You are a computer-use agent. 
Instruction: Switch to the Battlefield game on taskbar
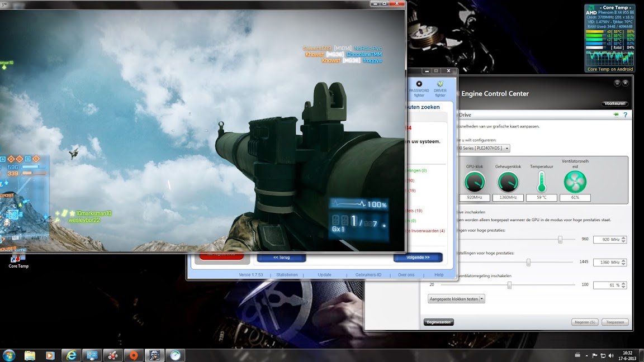(154, 355)
